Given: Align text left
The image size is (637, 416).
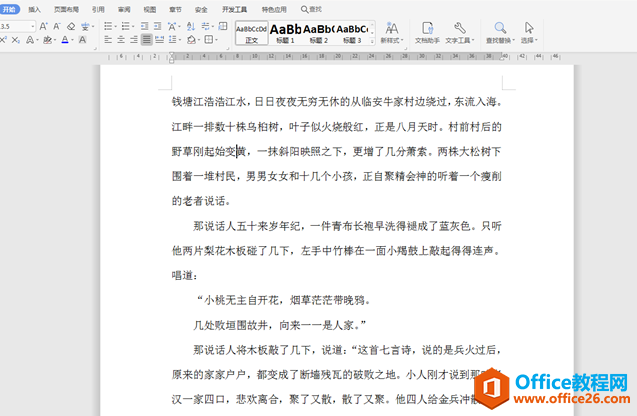Looking at the screenshot, I should click(x=108, y=40).
